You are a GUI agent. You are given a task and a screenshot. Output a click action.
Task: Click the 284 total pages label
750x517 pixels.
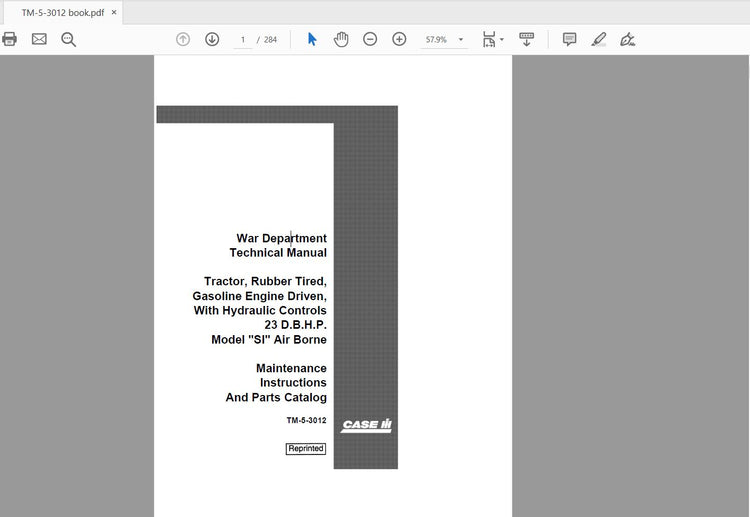[270, 40]
